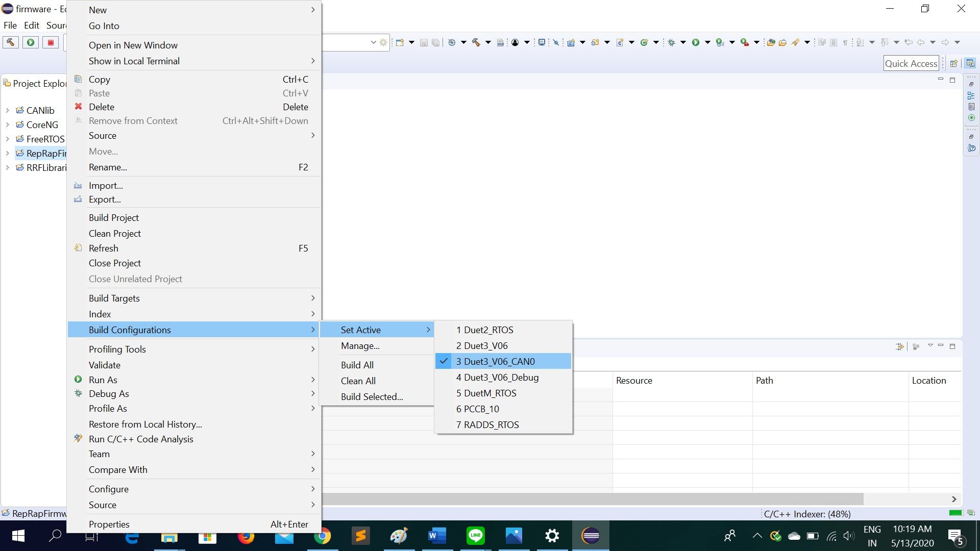The height and width of the screenshot is (551, 980).
Task: Click the Open a Terminal monitor icon
Action: tap(542, 42)
